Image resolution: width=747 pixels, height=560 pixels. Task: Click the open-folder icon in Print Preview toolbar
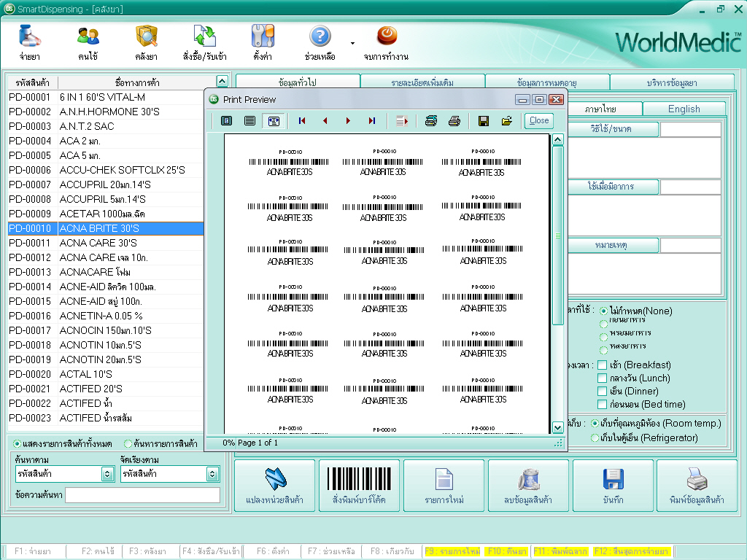(507, 121)
